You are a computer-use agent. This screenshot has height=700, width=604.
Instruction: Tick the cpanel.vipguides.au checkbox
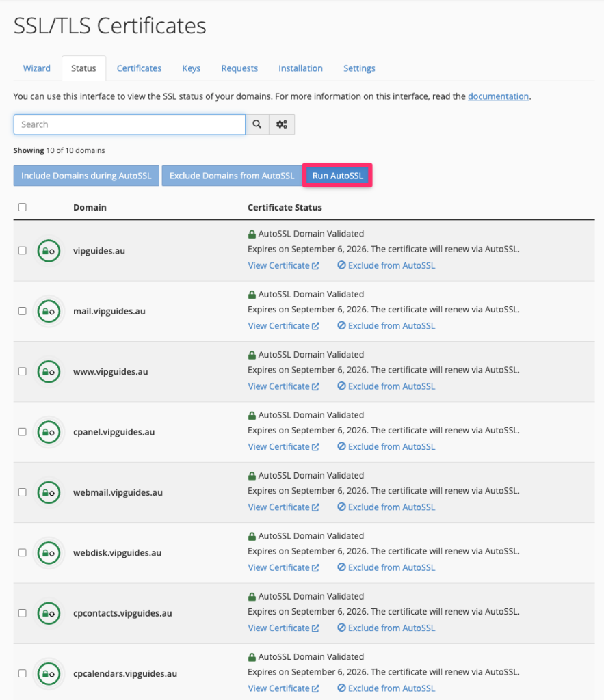click(23, 432)
